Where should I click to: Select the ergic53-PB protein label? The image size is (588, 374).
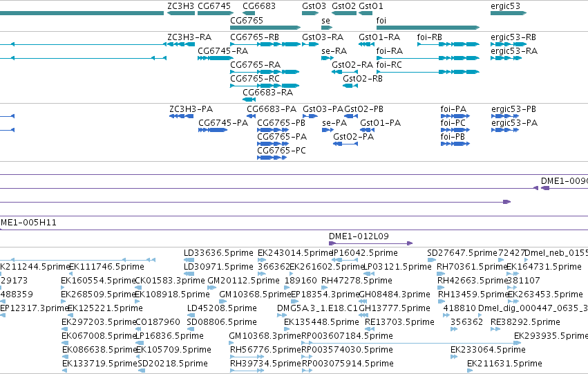514,109
